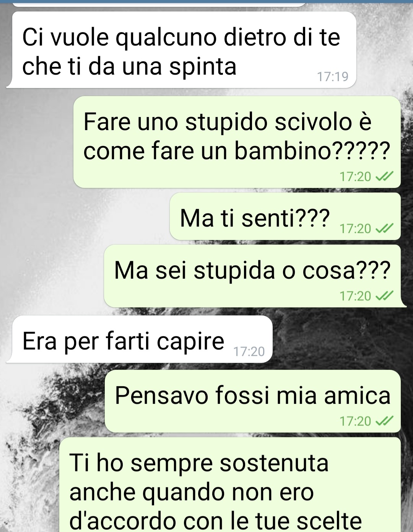
Task: Tap the read receipt checkmarks on "Fare uno stupido scivolo" message
Action: [x=384, y=176]
